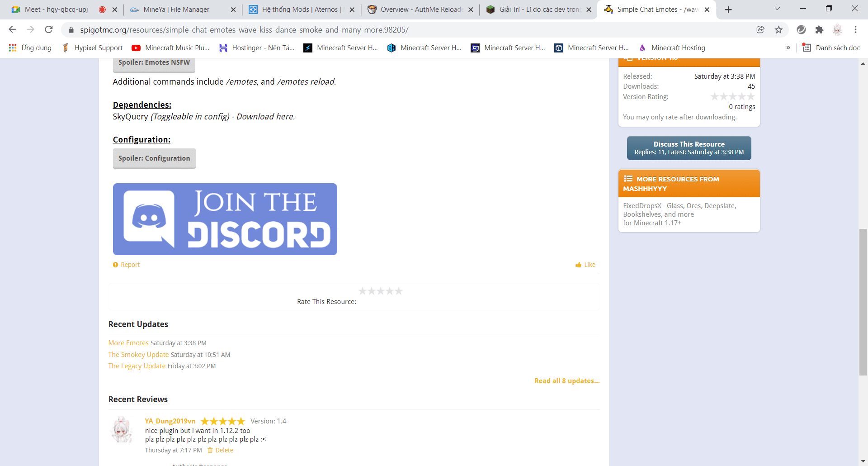Image resolution: width=868 pixels, height=466 pixels.
Task: Open The Smokey Update link
Action: (138, 355)
